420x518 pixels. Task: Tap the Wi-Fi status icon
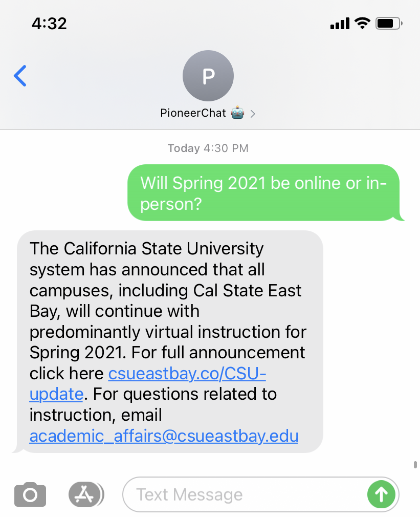tap(362, 24)
